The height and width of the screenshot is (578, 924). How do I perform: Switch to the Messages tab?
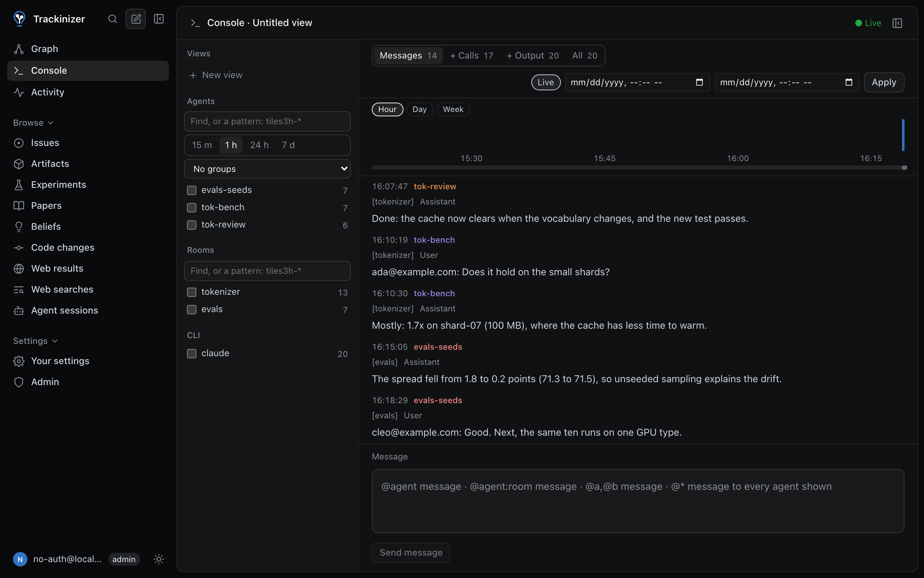click(408, 55)
